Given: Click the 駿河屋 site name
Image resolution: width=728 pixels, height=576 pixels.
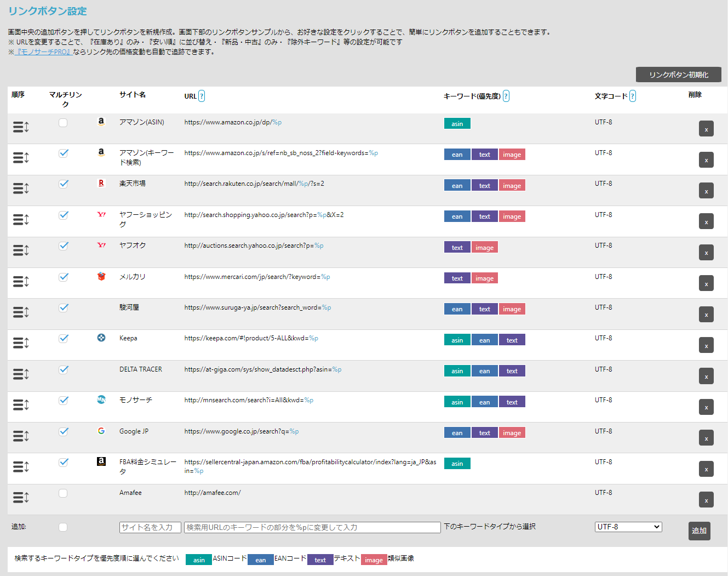Looking at the screenshot, I should pyautogui.click(x=129, y=307).
